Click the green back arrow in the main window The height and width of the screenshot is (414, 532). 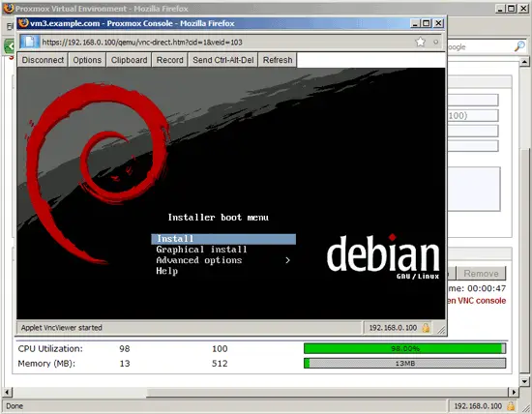point(10,46)
